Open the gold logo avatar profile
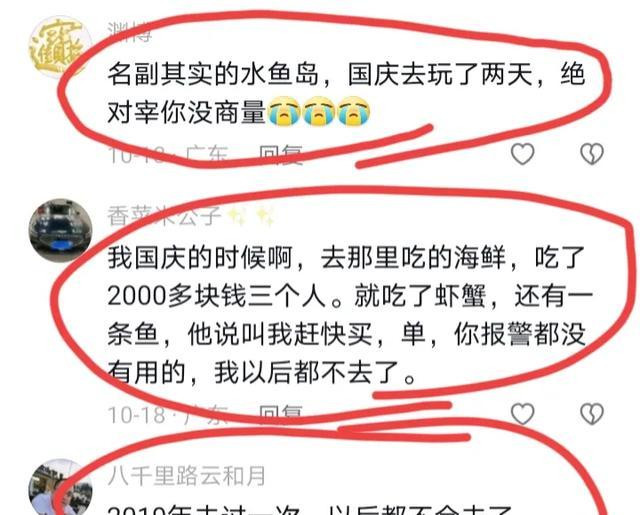 [60, 47]
